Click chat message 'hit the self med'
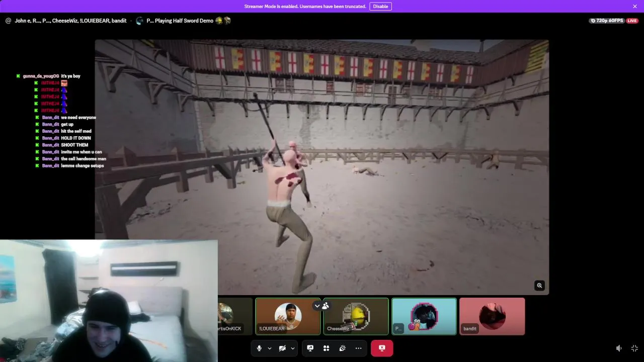Screen dimensions: 644x362 pyautogui.click(x=76, y=131)
